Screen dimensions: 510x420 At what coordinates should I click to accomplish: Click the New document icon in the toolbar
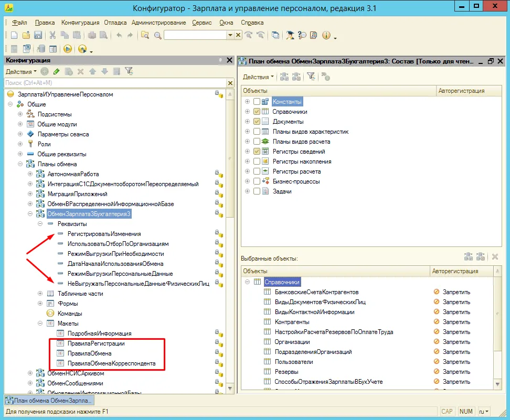click(14, 35)
